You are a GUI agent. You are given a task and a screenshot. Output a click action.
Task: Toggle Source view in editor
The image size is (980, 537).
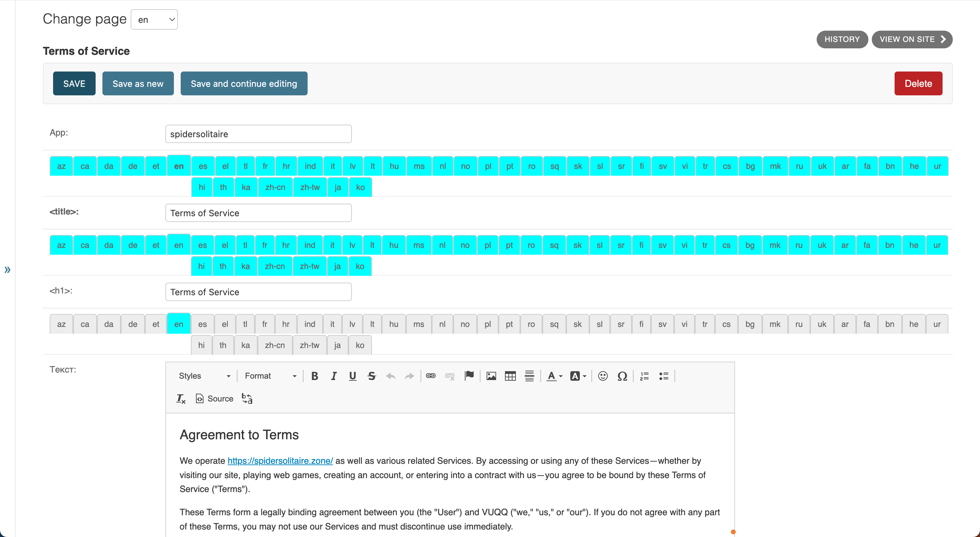click(x=215, y=398)
